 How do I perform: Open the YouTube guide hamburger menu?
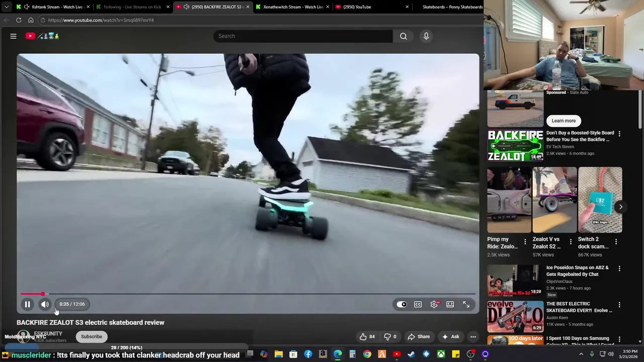pos(14,36)
